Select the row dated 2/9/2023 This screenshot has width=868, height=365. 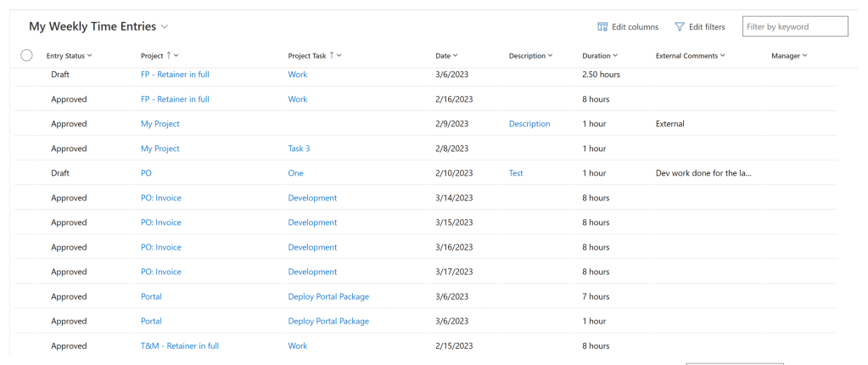26,124
